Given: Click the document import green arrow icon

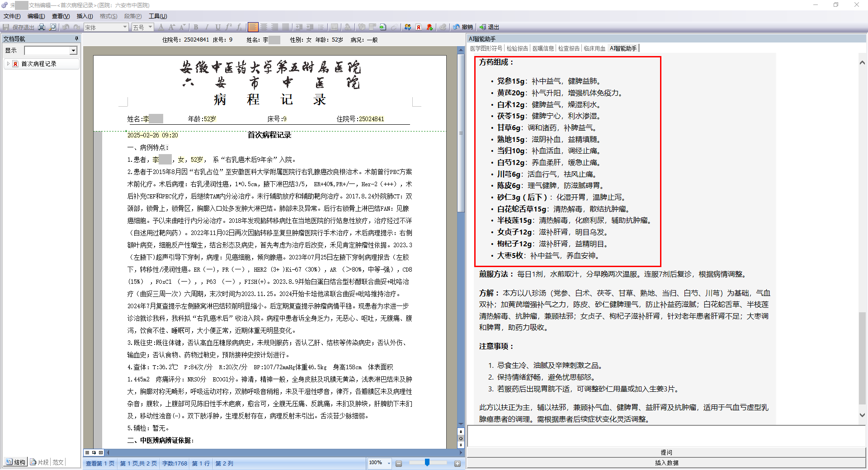Looking at the screenshot, I should [383, 27].
